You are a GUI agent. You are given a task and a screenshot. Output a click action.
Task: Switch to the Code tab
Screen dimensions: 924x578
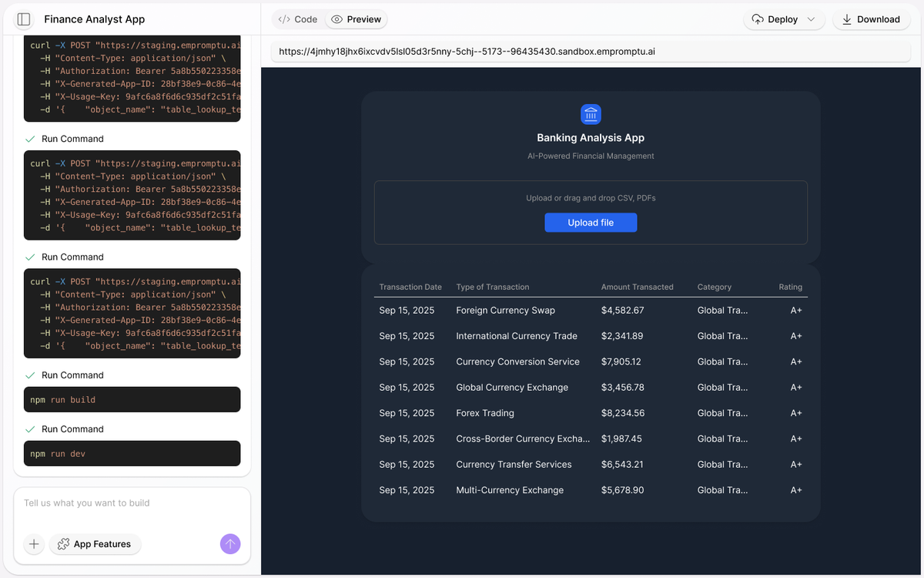point(297,19)
